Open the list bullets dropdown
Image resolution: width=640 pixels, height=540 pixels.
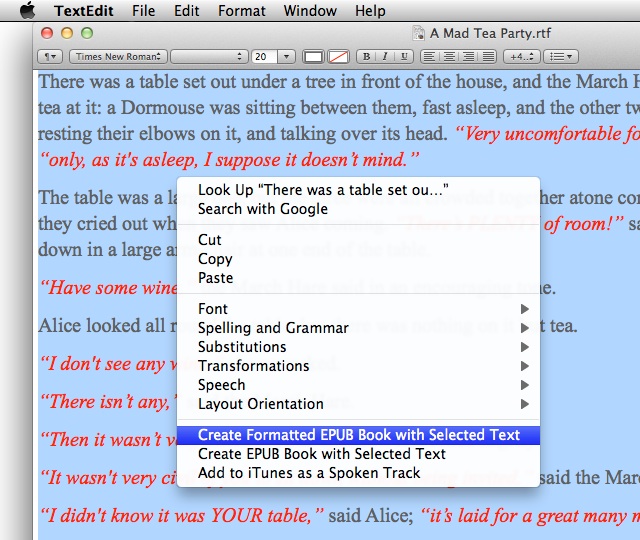pos(561,56)
